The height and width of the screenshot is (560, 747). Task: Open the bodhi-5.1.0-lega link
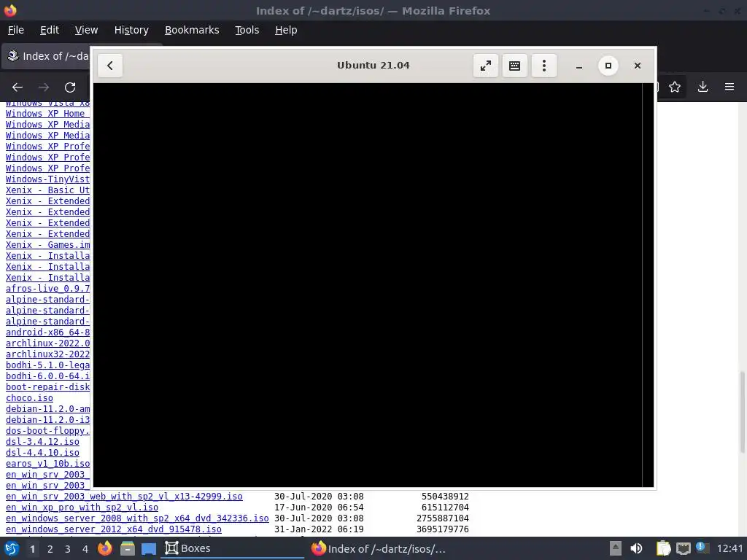[47, 365]
